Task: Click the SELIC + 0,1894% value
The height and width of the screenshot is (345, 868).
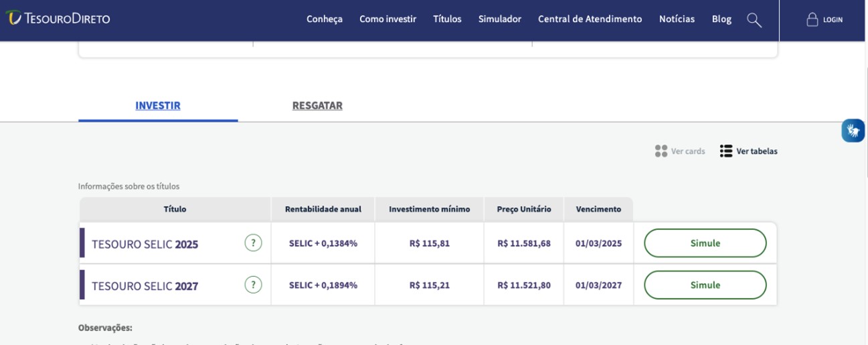Action: pyautogui.click(x=323, y=285)
